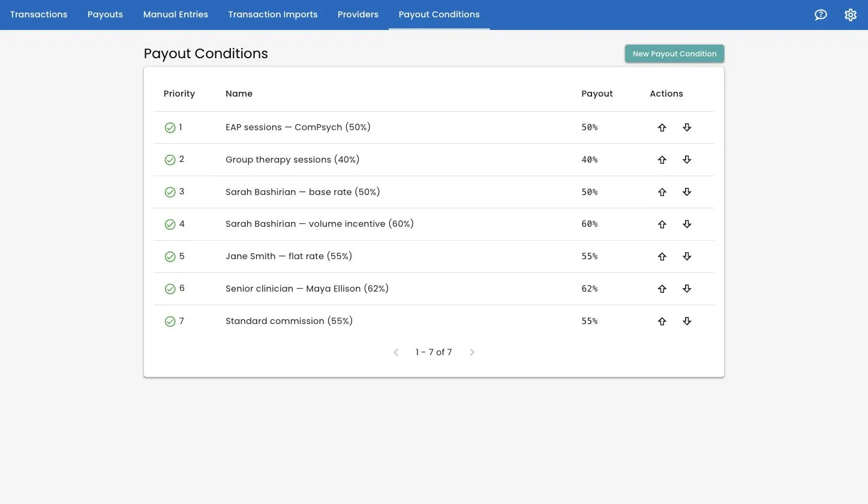Screen dimensions: 868x504
Task: Open Sarah Bashirian — base rate (50%)
Action: [303, 192]
